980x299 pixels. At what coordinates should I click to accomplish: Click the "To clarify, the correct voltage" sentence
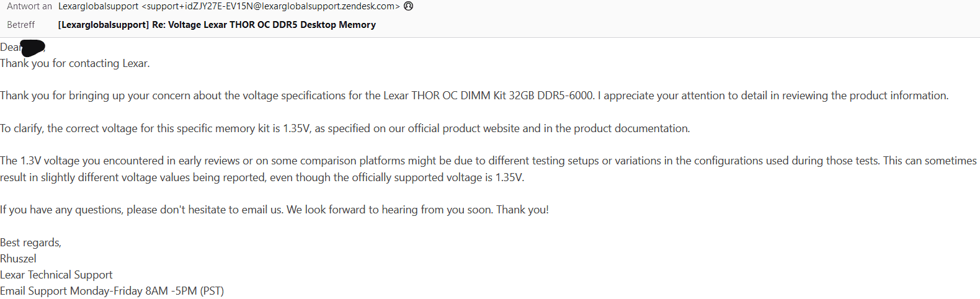[x=344, y=128]
